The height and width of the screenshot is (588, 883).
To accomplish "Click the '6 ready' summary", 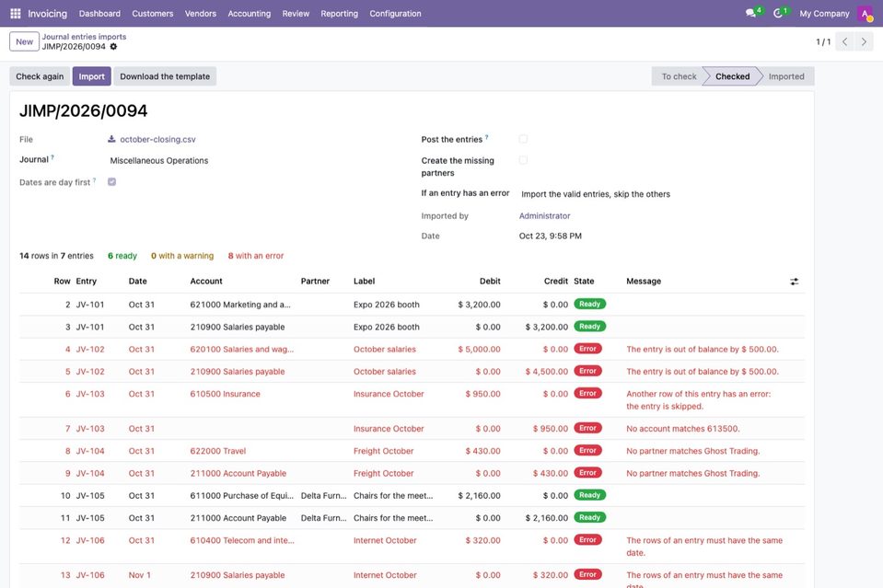I will (122, 256).
